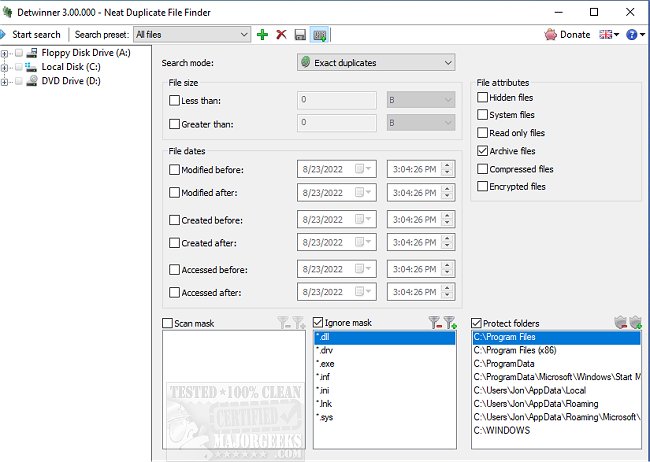This screenshot has height=462, width=650.
Task: Decrease the Accessed after time spinner
Action: (x=447, y=296)
